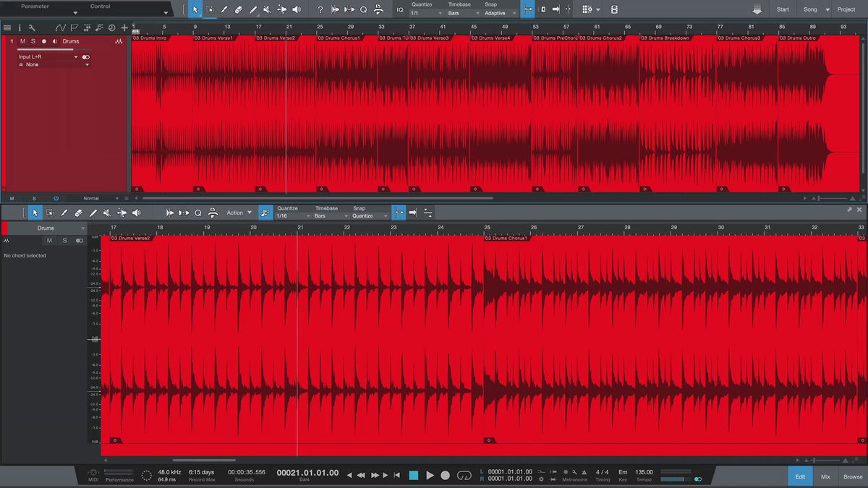The width and height of the screenshot is (868, 488).
Task: Select the Paint tool in the lower editor
Action: tap(93, 213)
